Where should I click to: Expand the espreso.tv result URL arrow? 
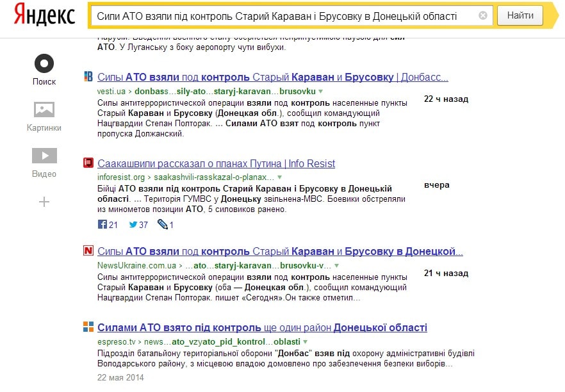coord(305,342)
